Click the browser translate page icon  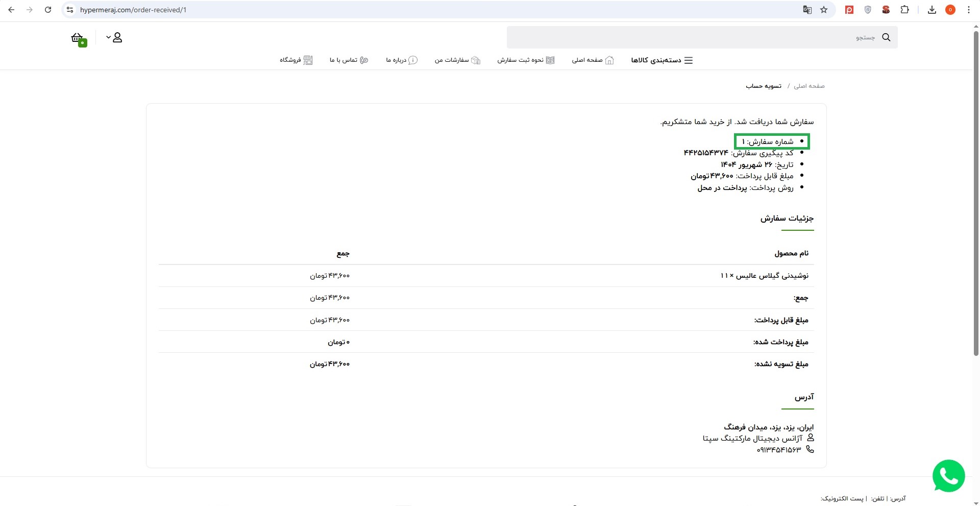807,10
